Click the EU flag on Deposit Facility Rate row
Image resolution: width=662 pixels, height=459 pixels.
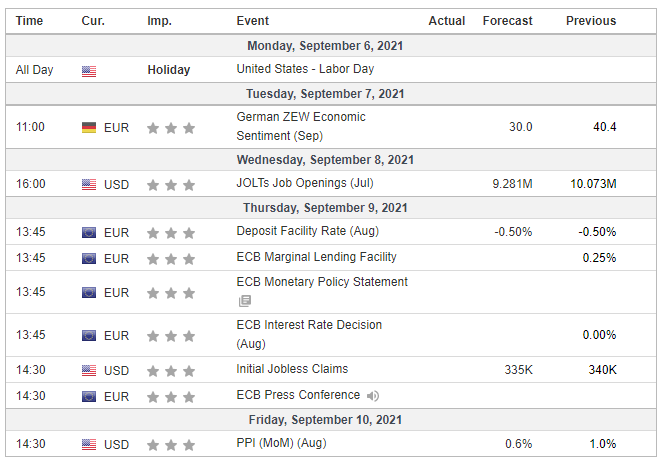point(89,233)
